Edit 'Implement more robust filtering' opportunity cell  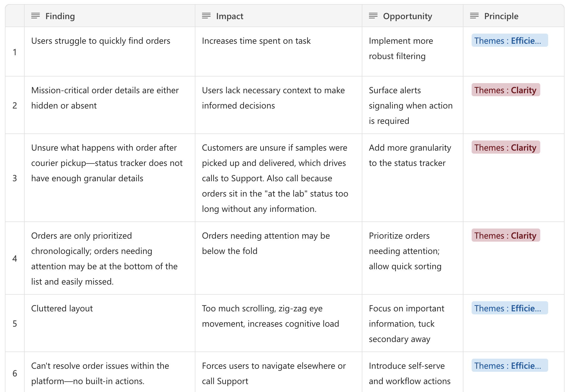tap(413, 52)
